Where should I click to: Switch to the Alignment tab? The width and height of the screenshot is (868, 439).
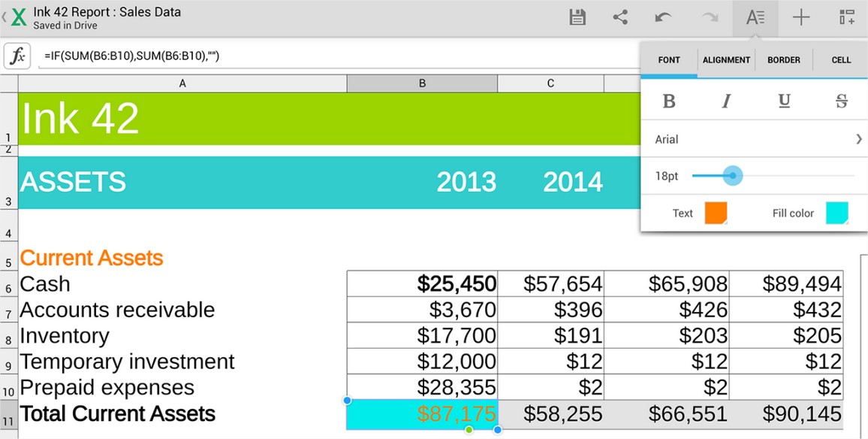point(726,60)
